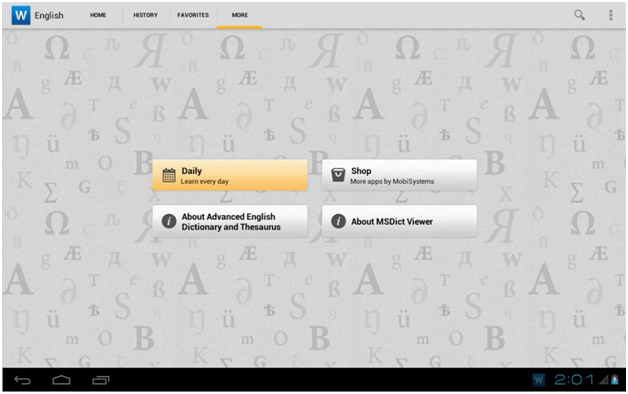Switch to the History tab
This screenshot has width=628, height=394.
click(145, 15)
